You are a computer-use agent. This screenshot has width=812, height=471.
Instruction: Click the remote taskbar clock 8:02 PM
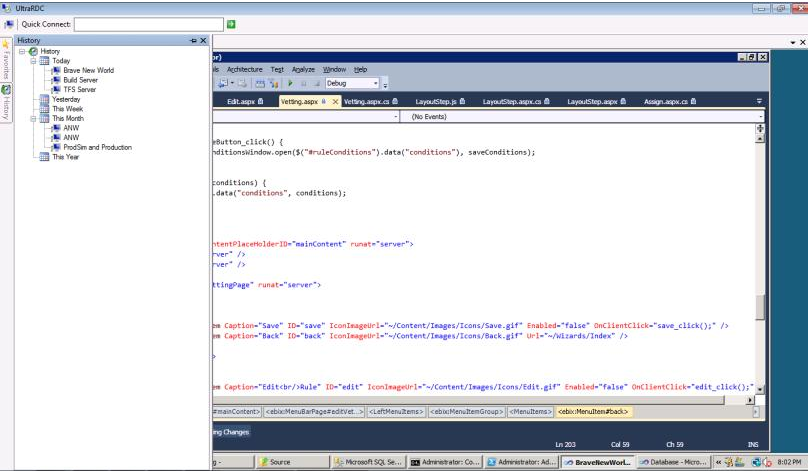coord(789,462)
